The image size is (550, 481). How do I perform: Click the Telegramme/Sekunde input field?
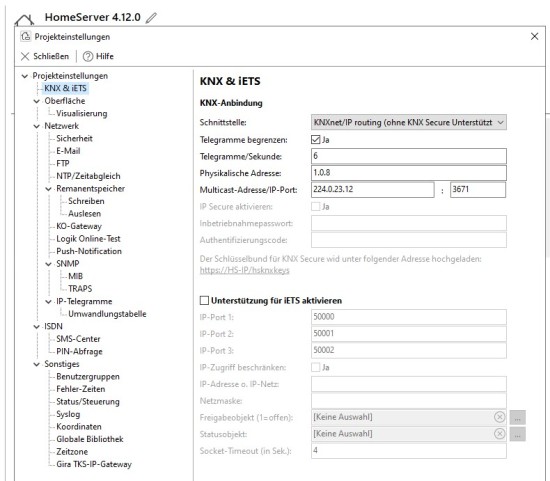409,156
